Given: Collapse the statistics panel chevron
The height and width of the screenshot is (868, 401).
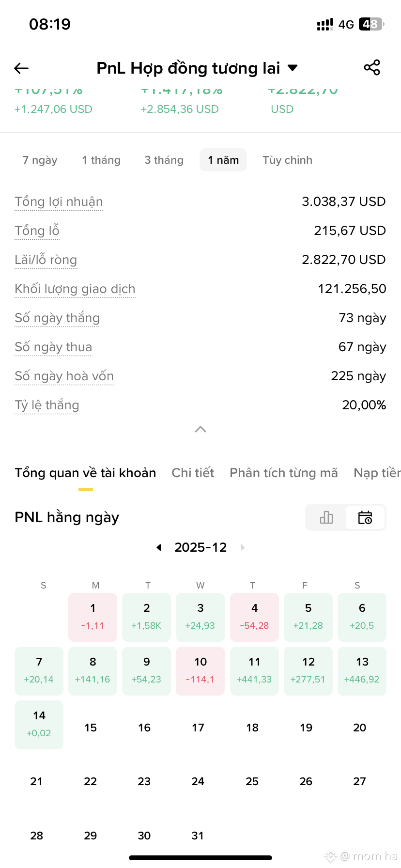Looking at the screenshot, I should tap(200, 429).
